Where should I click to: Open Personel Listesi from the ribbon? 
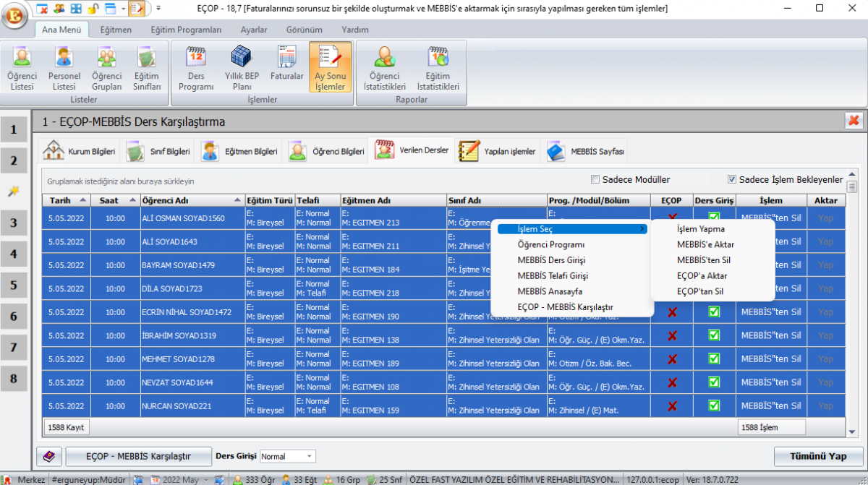click(x=64, y=69)
